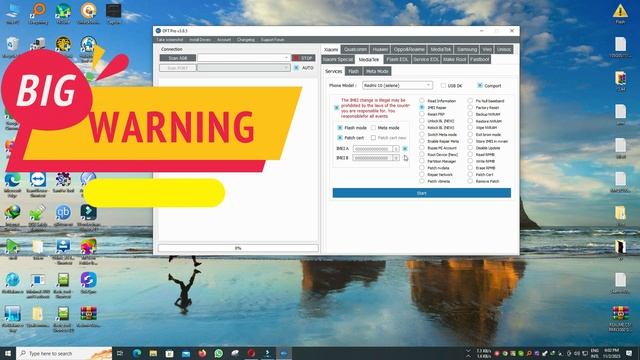This screenshot has height=360, width=640.
Task: Open Microsoft Store from the taskbar
Action: point(169,353)
